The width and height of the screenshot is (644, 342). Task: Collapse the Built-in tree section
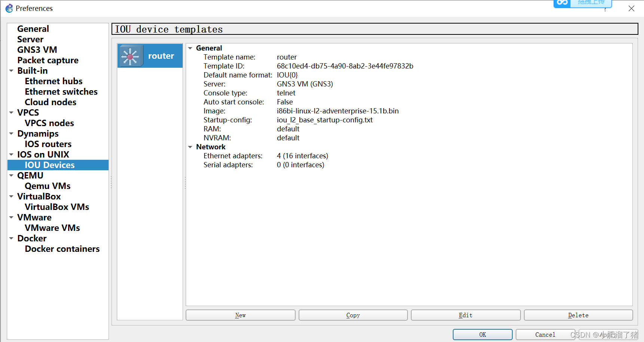(x=11, y=71)
